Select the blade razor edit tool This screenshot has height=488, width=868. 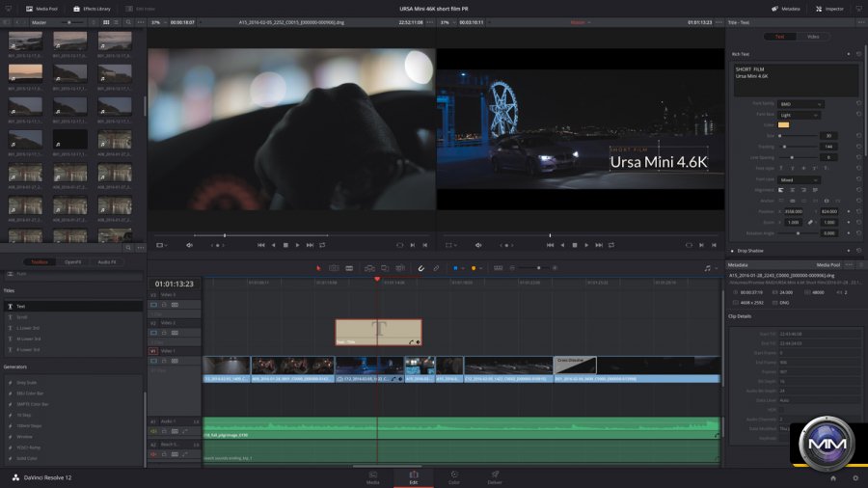[349, 268]
